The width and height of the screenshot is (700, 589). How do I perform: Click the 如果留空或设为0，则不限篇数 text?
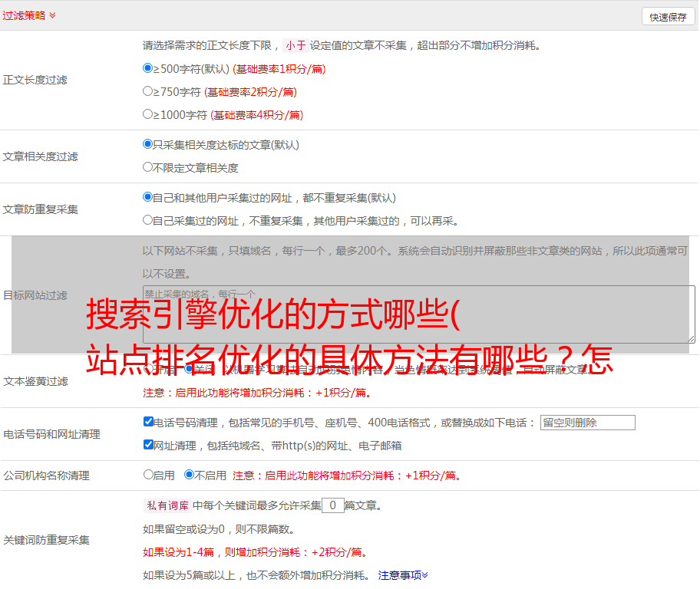[219, 529]
